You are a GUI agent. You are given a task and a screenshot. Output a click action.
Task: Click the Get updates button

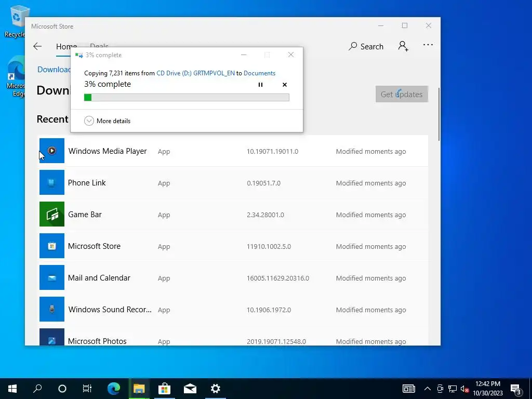[402, 95]
